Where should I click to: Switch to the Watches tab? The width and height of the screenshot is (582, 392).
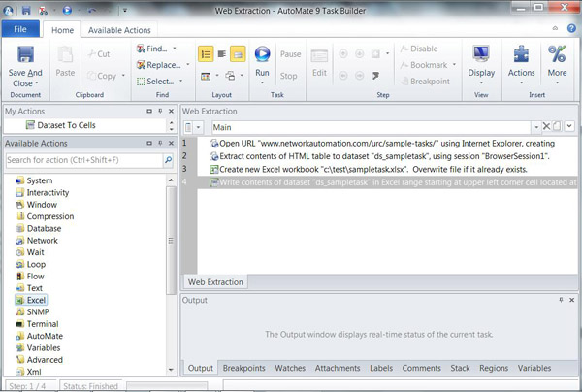point(290,368)
